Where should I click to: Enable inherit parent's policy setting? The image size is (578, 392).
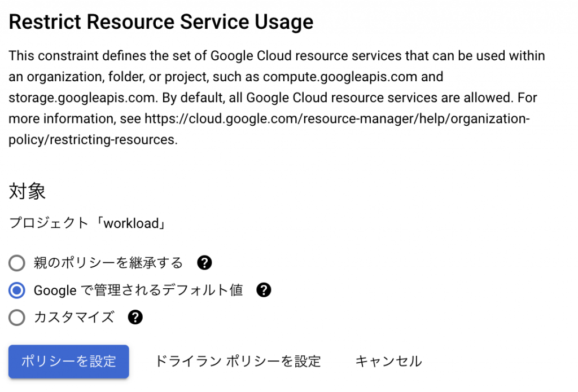click(16, 263)
